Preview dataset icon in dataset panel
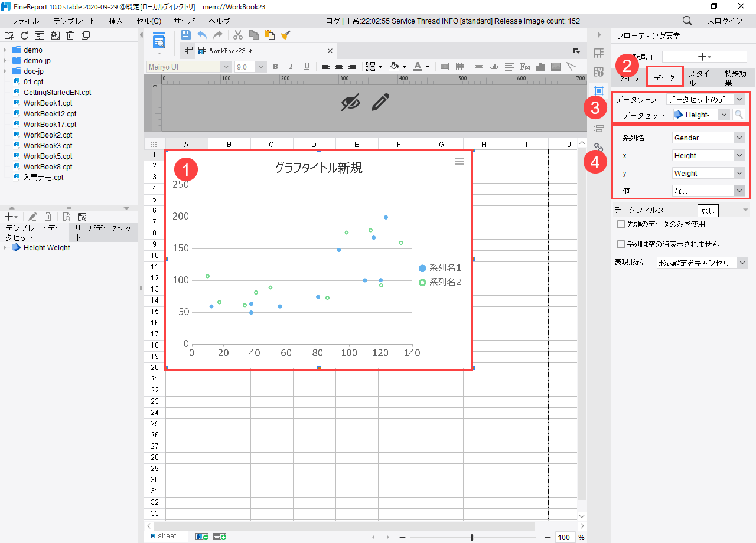Screen dimensions: 756x543 coord(67,217)
